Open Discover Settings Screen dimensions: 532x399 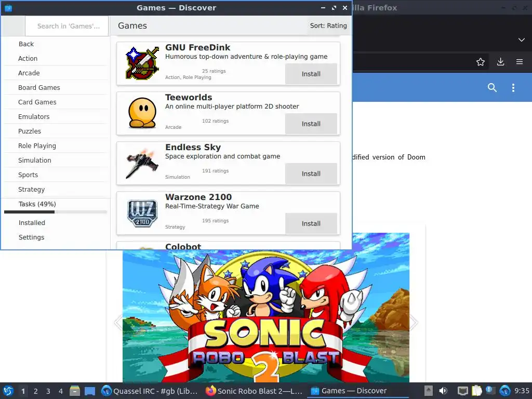(56, 237)
